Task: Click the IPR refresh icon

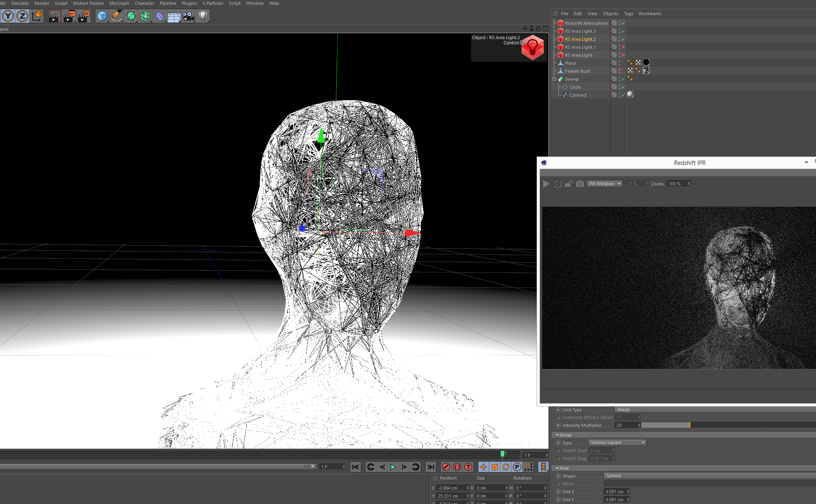Action: (557, 184)
